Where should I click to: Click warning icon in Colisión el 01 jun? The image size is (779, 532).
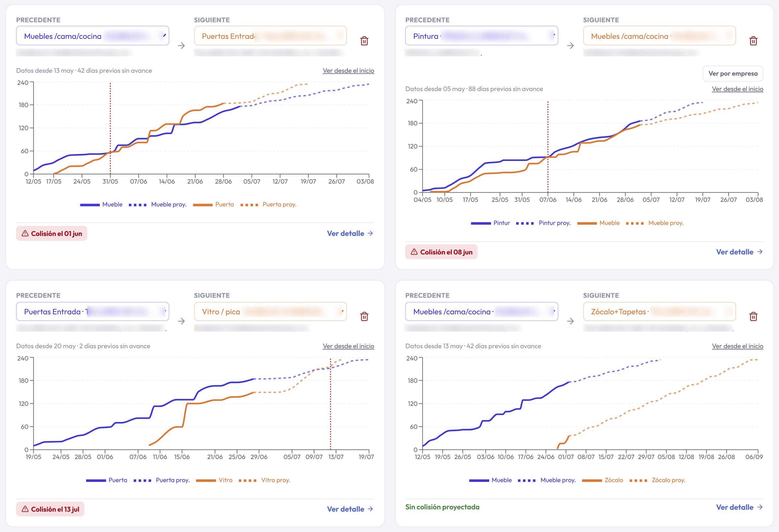[25, 233]
